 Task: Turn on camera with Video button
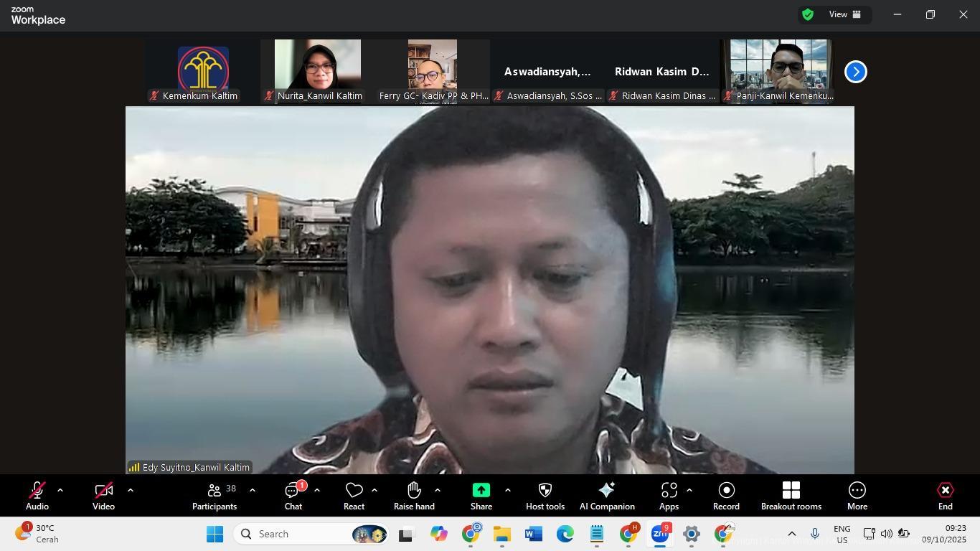tap(103, 496)
